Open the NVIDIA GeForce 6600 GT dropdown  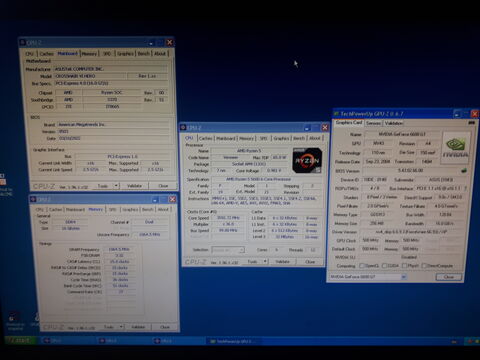click(368, 277)
